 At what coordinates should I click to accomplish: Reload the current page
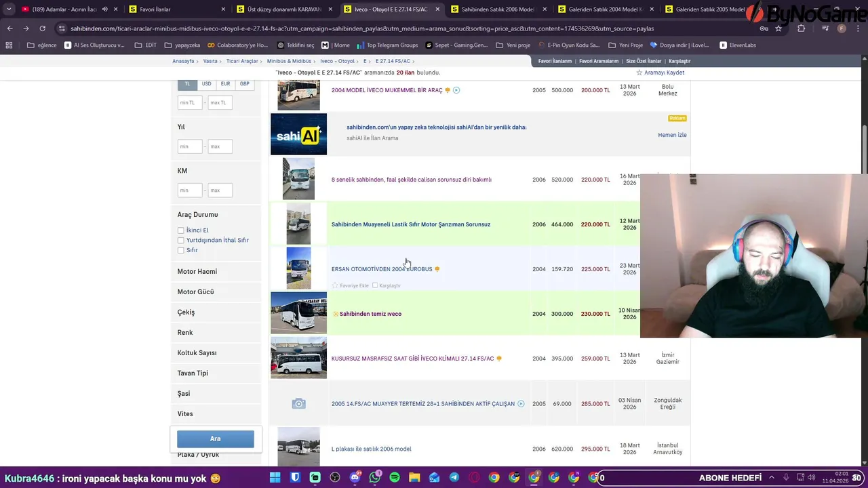tap(42, 28)
